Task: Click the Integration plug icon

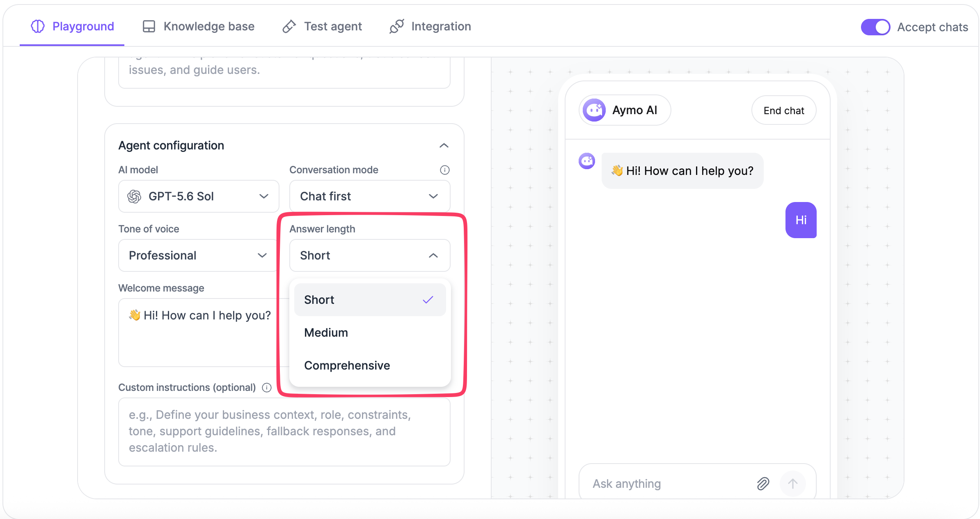Action: click(x=397, y=26)
